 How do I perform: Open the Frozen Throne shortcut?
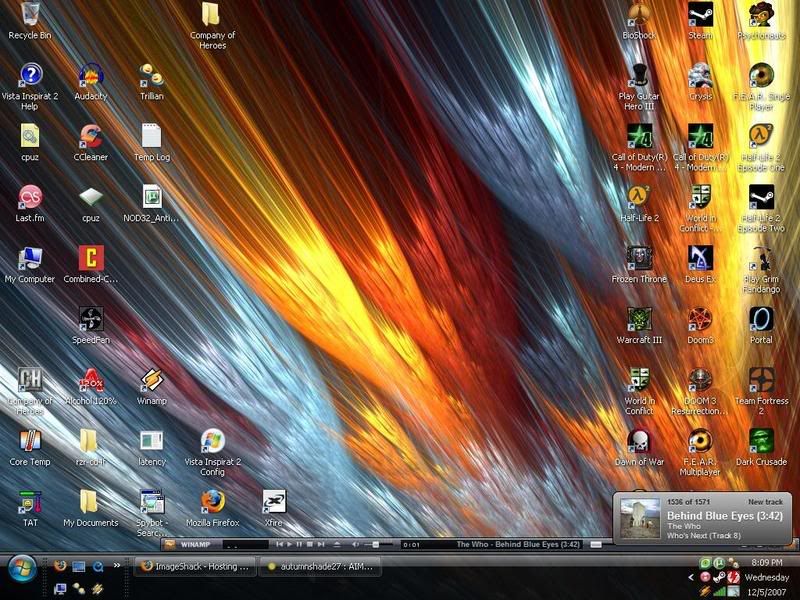(639, 265)
